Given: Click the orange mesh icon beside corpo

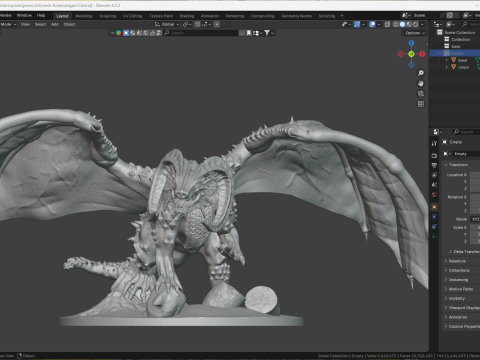Looking at the screenshot, I should tap(453, 67).
